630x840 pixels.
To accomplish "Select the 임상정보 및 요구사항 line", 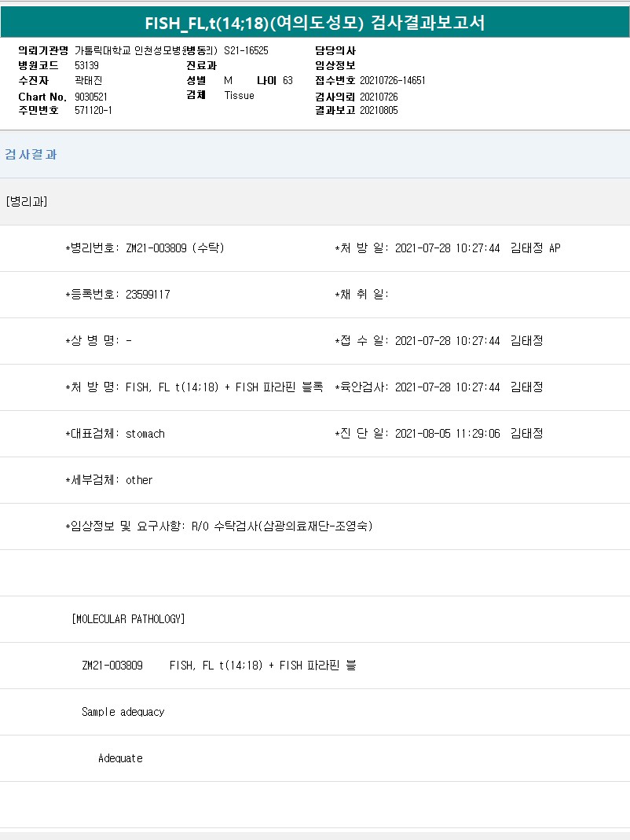I will point(219,526).
